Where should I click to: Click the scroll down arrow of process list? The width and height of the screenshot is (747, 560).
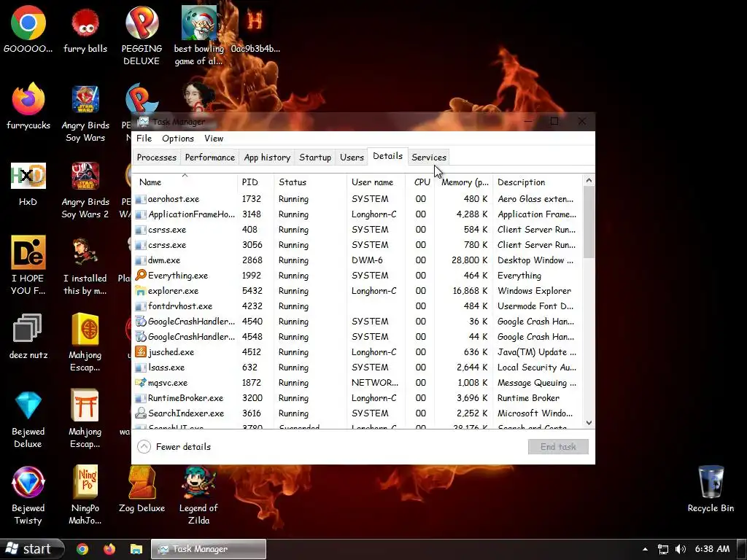coord(589,422)
